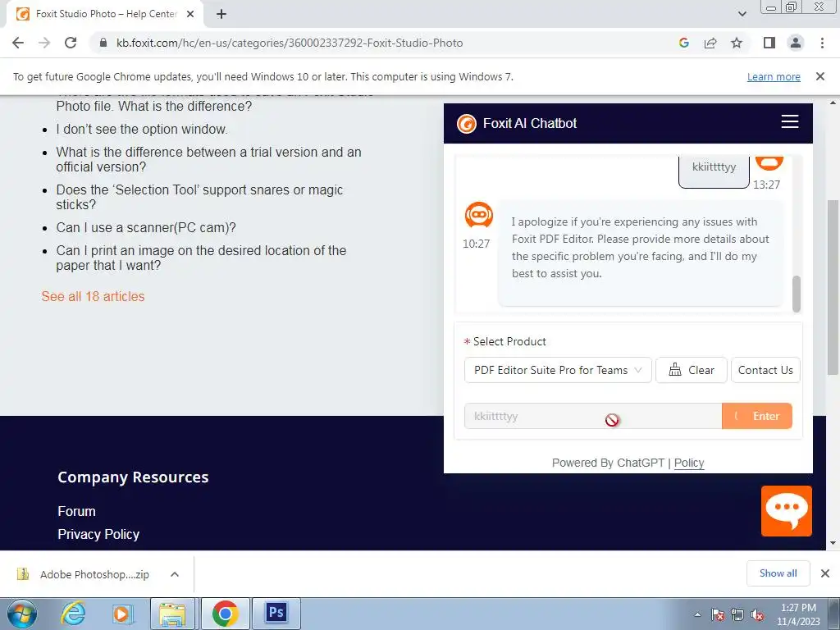The height and width of the screenshot is (630, 840).
Task: Open the Foxit chatbot hamburger menu
Action: click(790, 121)
